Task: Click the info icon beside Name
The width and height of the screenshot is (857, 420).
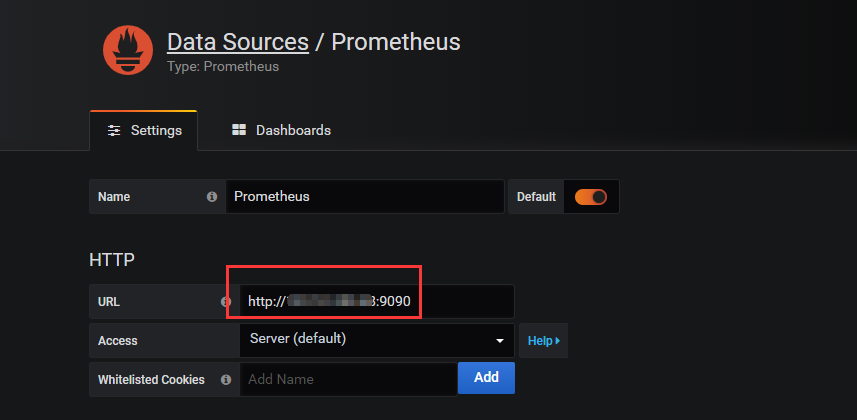Action: click(x=212, y=197)
